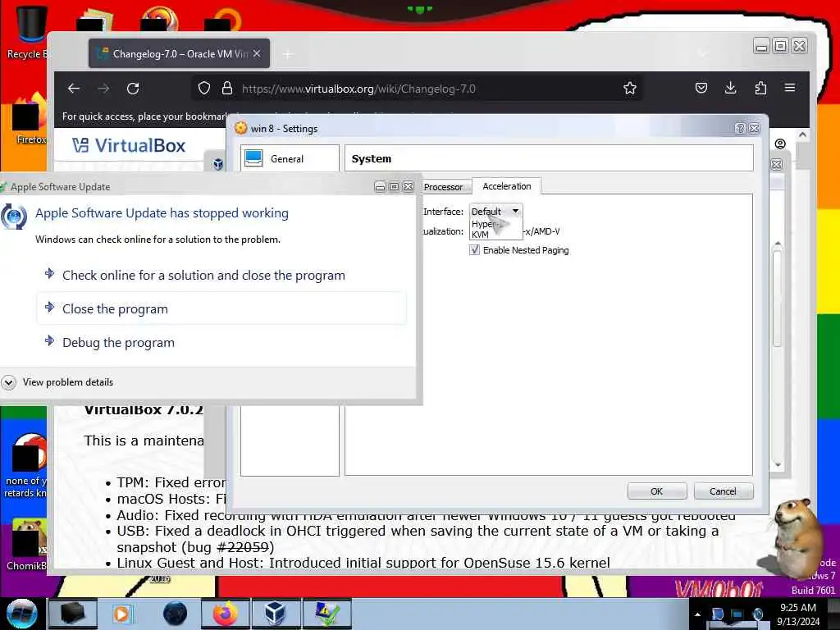Image resolution: width=840 pixels, height=630 pixels.
Task: Click Cancel in Settings dialog
Action: coord(724,491)
